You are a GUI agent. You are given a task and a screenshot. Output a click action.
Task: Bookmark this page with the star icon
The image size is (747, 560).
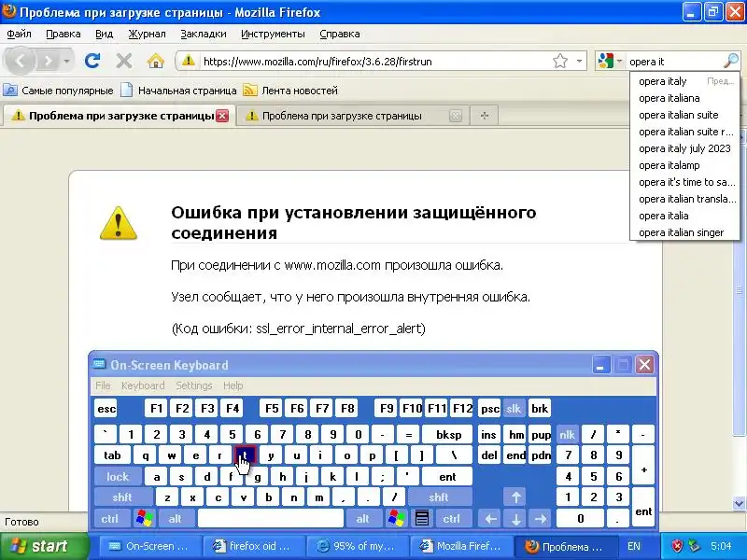(x=560, y=61)
